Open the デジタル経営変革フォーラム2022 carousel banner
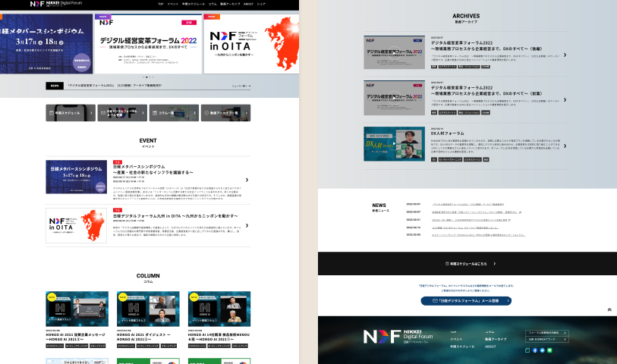The height and width of the screenshot is (364, 617). click(x=148, y=44)
